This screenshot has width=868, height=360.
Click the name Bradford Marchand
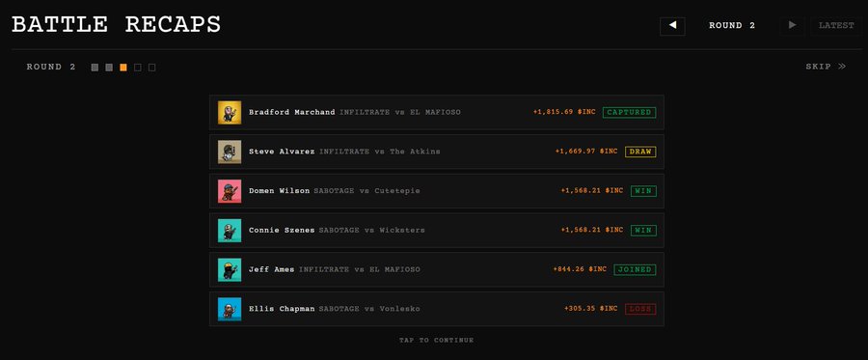291,112
